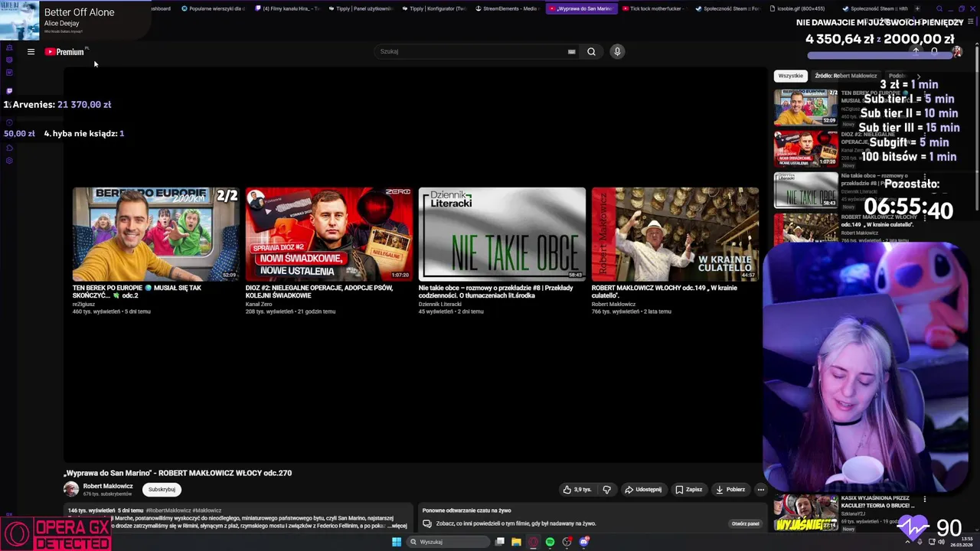Switch to Tick tock motherfucker tab
The height and width of the screenshot is (551, 980).
654,8
